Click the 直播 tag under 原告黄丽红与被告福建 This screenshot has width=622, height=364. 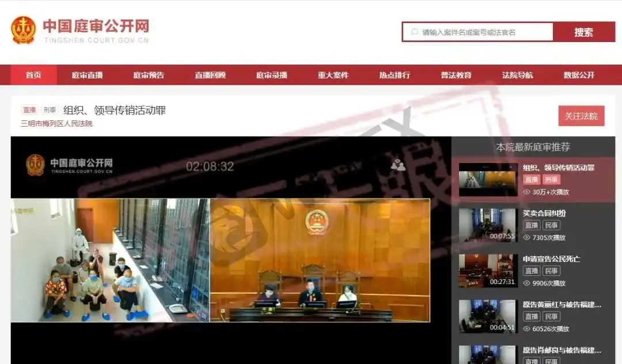click(x=532, y=316)
